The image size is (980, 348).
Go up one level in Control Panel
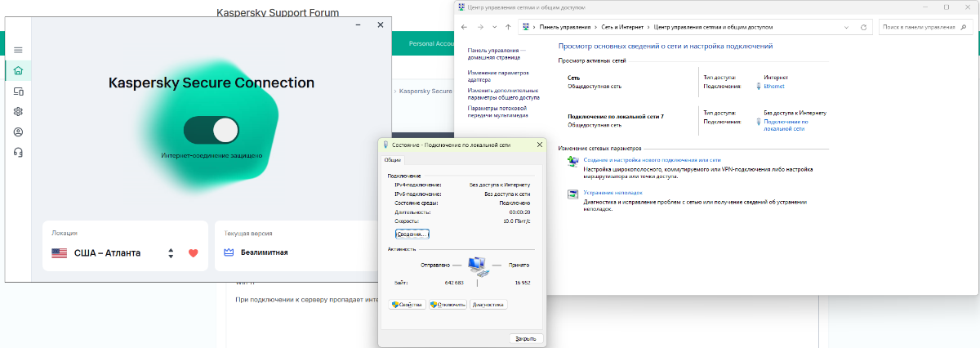[x=508, y=27]
